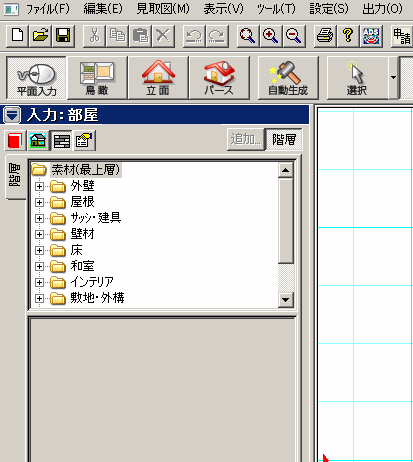Select the インテリア tree item
Image resolution: width=413 pixels, height=462 pixels.
click(92, 282)
